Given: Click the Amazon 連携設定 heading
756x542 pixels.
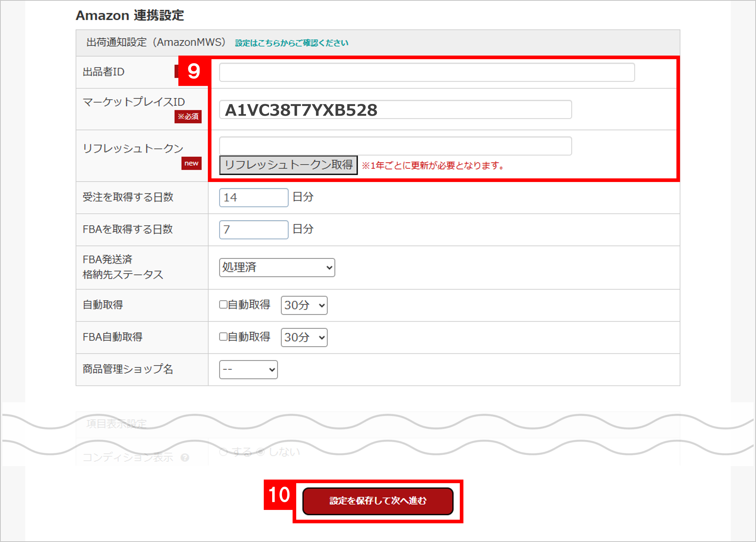Looking at the screenshot, I should pos(130,15).
